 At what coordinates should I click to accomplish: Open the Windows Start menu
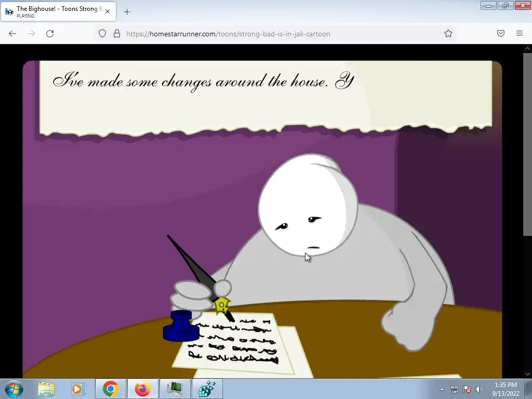[x=14, y=389]
